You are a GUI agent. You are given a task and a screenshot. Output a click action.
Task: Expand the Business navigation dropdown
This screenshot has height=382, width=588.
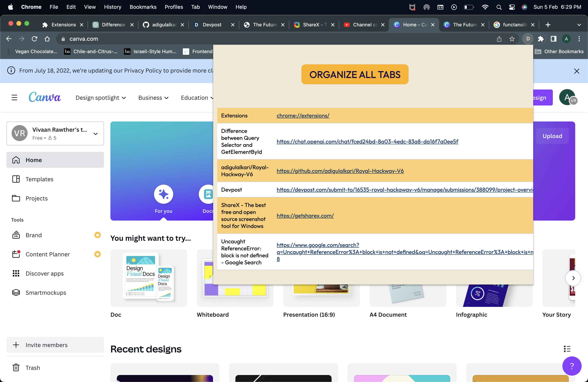153,98
